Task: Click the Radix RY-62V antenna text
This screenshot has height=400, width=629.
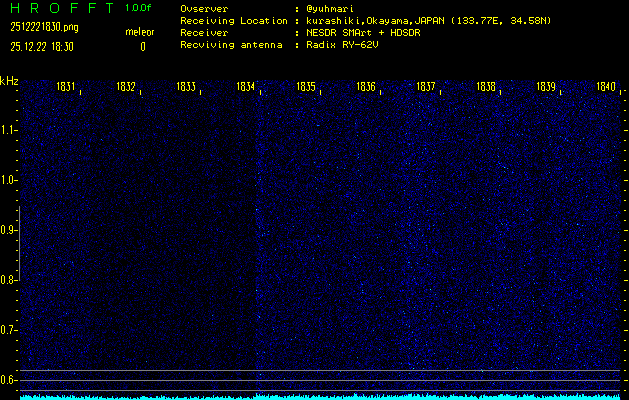Action: [x=342, y=45]
